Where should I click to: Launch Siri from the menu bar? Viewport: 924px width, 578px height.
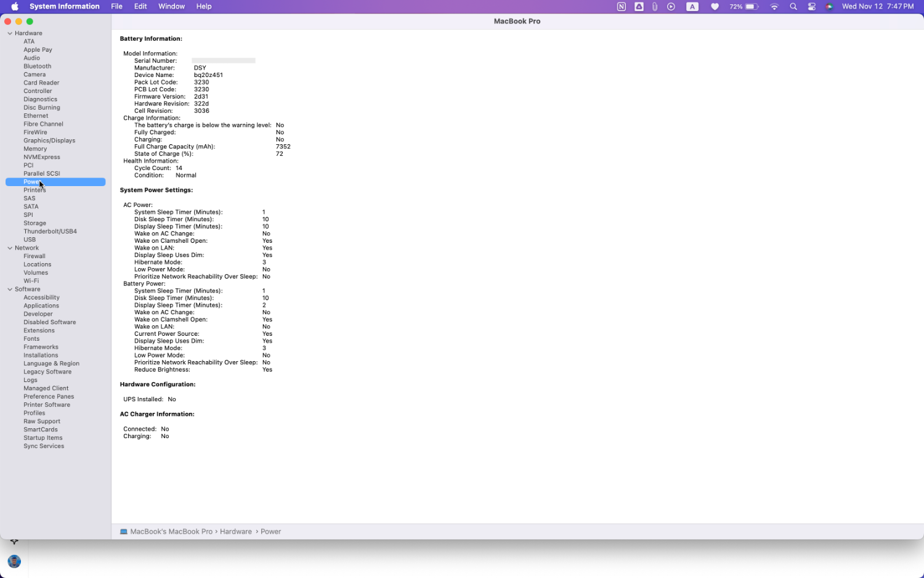click(829, 7)
